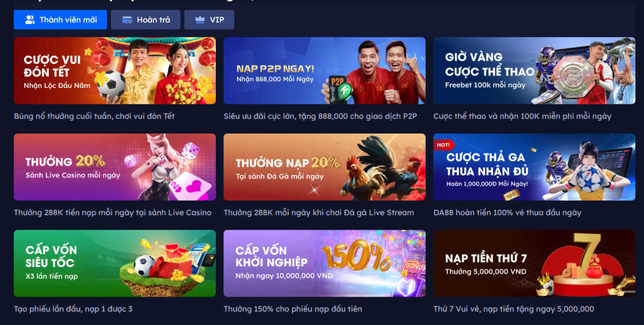
Task: Select the Thành viên mới tab
Action: click(60, 20)
